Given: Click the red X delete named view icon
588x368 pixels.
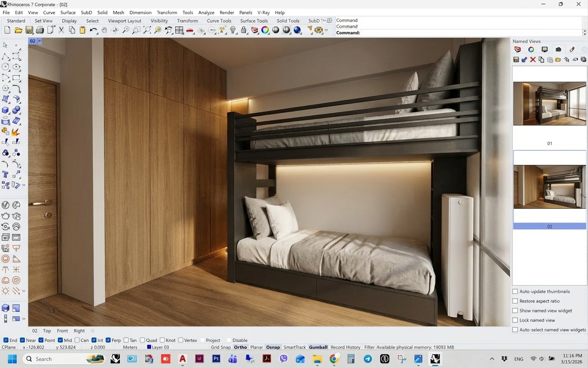Looking at the screenshot, I should [533, 60].
